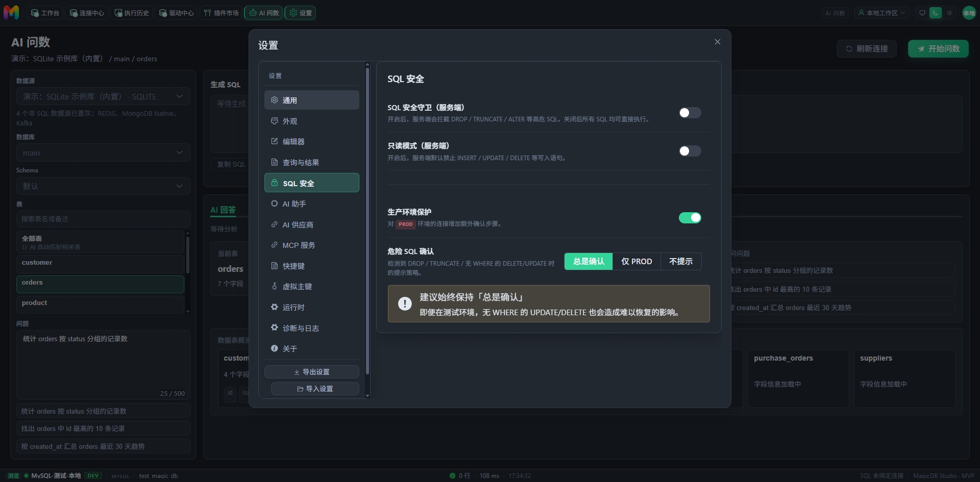Image resolution: width=980 pixels, height=482 pixels.
Task: Open 设置 in top navigation
Action: tap(300, 13)
